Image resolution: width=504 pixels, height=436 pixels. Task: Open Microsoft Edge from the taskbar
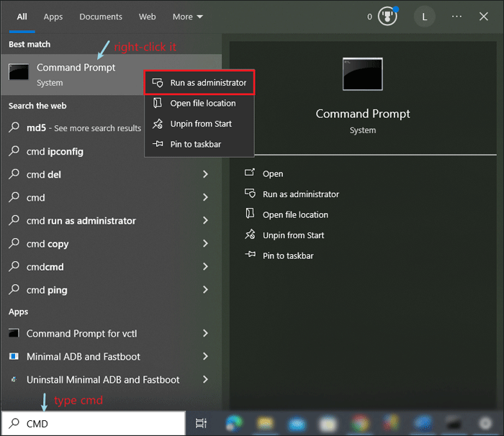234,423
